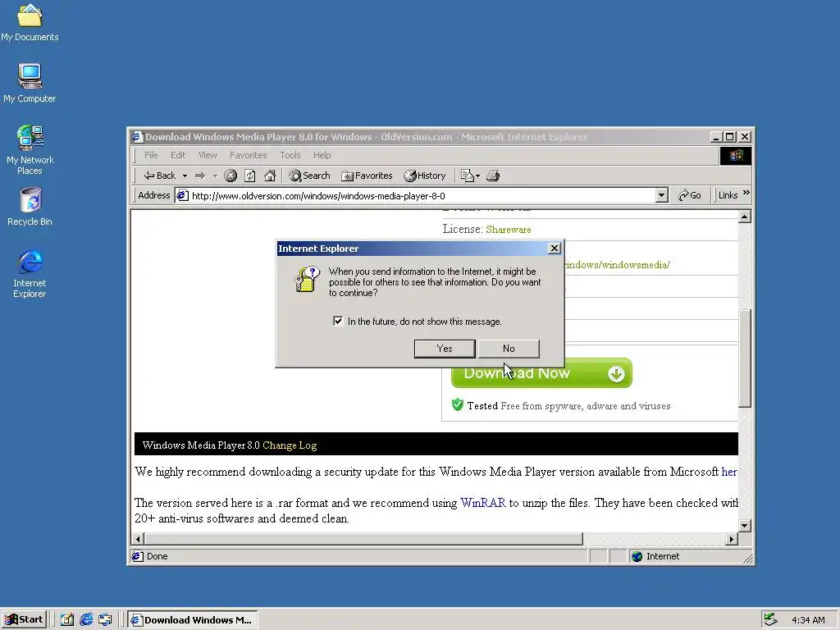
Task: Open My Documents desktop icon
Action: (30, 22)
